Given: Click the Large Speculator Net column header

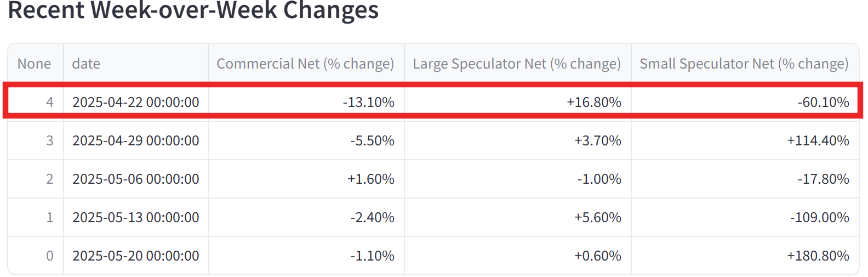Looking at the screenshot, I should coord(518,64).
